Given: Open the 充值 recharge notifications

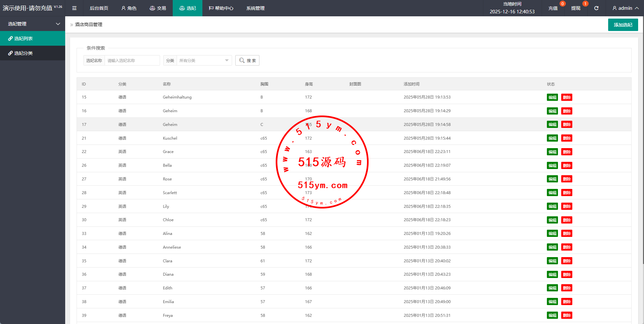Looking at the screenshot, I should 553,8.
